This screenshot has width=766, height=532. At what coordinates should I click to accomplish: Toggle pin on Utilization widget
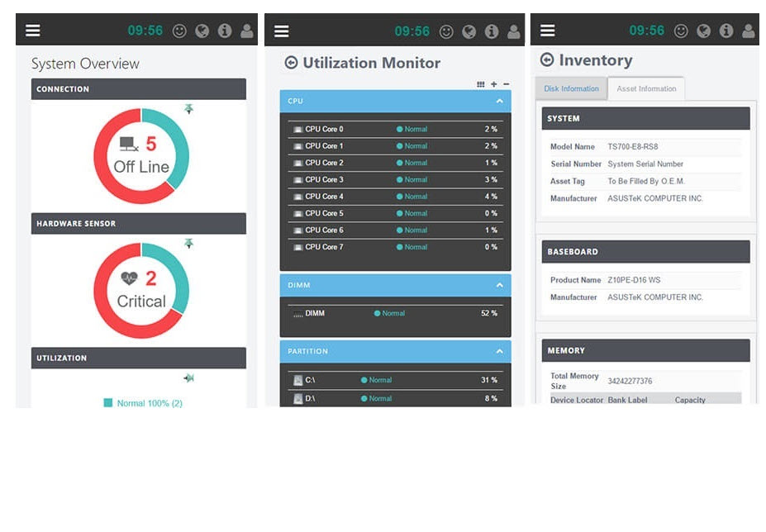click(188, 378)
